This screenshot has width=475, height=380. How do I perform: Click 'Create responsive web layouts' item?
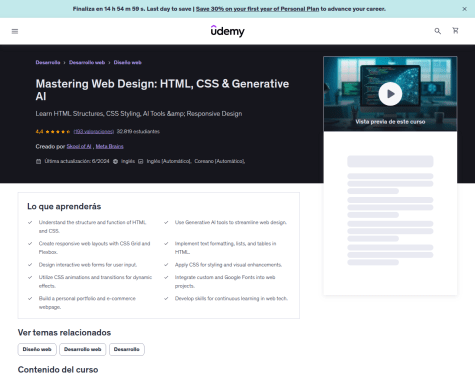click(94, 248)
